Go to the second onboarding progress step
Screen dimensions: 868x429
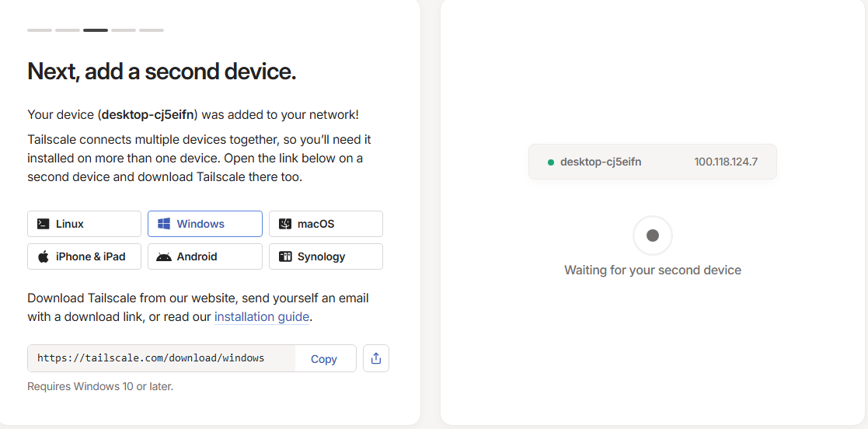click(68, 30)
